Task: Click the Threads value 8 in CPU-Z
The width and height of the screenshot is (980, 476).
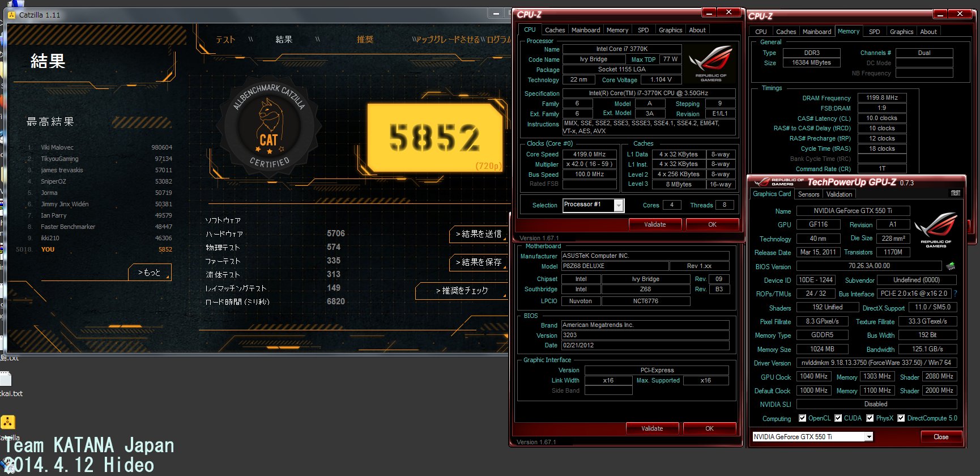Action: pos(725,205)
